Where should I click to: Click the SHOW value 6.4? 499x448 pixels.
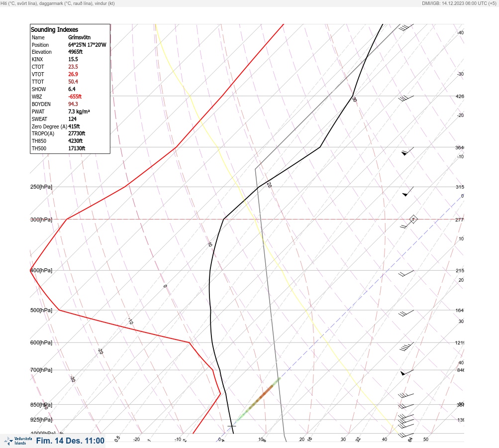tap(72, 89)
